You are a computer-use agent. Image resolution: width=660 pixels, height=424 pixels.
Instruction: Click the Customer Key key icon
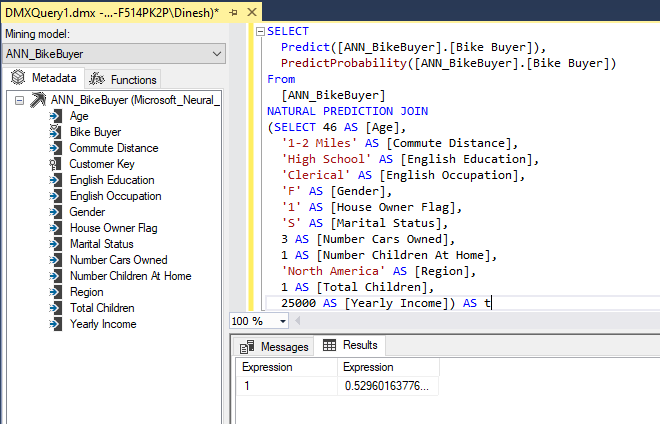54,164
